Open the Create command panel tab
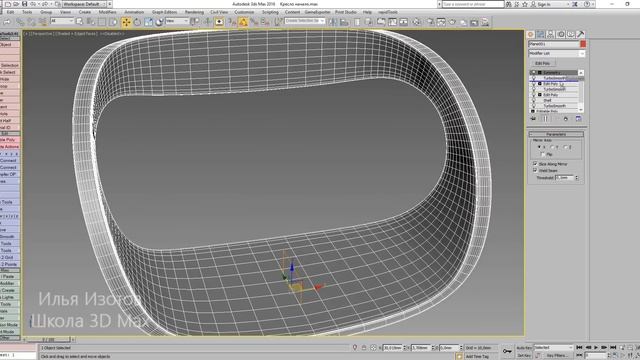 click(531, 34)
